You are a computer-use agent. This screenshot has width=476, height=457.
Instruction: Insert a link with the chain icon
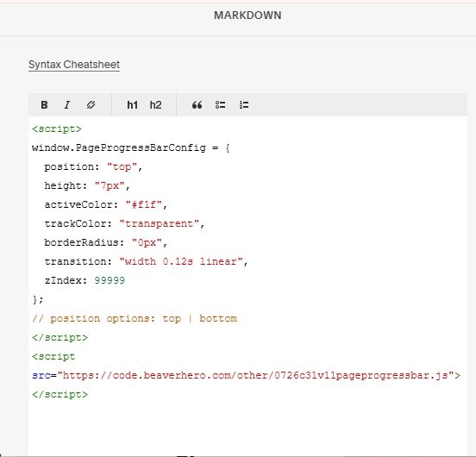[x=91, y=105]
